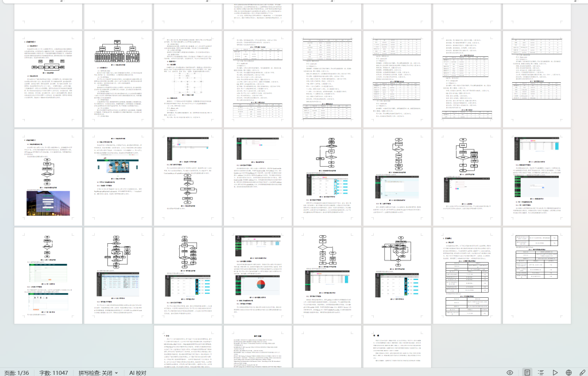The height and width of the screenshot is (376, 588).
Task: Select the references page in last row
Action: pyautogui.click(x=257, y=347)
